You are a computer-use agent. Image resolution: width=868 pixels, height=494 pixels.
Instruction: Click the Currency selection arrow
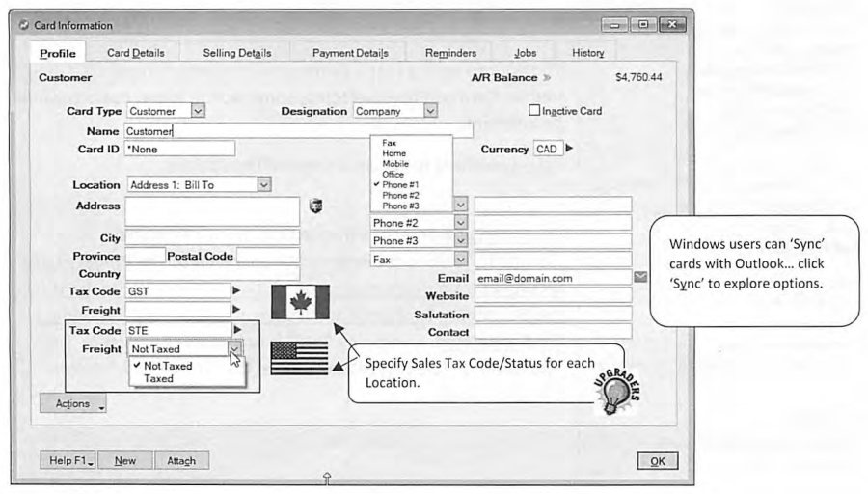[569, 148]
